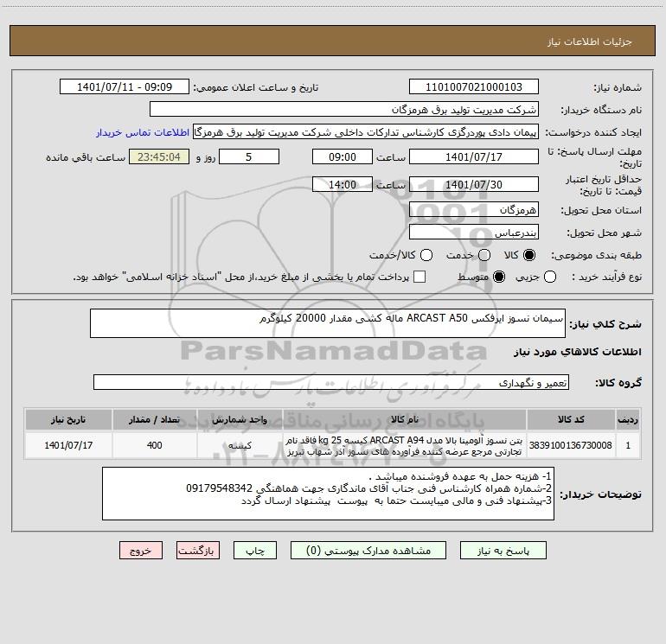Toggle Islamic treasury bonds payment checkbox
The height and width of the screenshot is (644, 666).
click(x=419, y=277)
